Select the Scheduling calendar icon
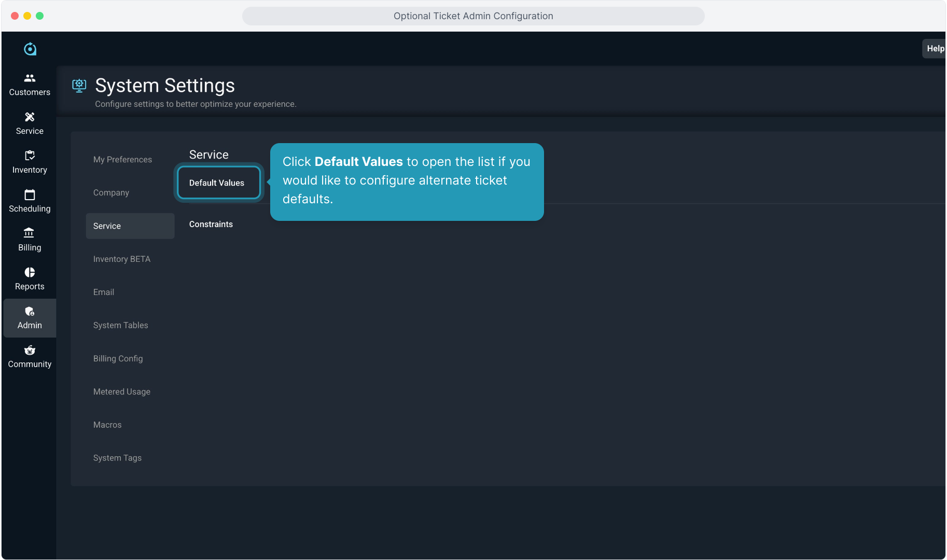The image size is (947, 560). [30, 195]
